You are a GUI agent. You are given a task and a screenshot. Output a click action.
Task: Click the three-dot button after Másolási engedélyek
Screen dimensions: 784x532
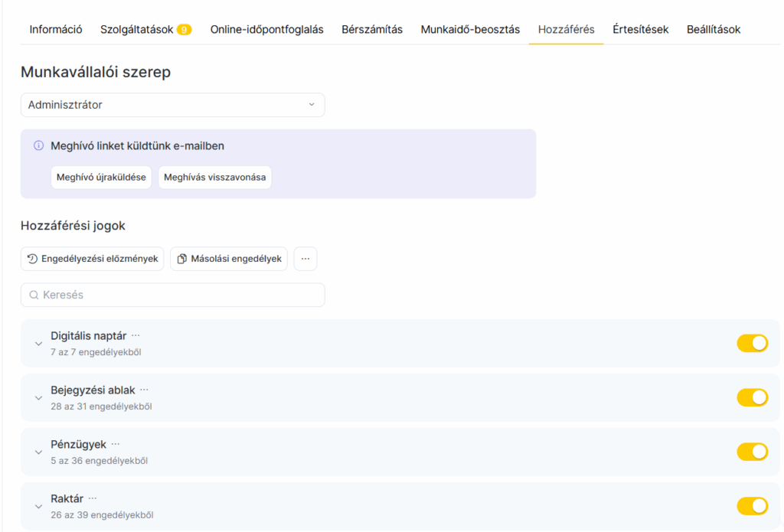(x=305, y=259)
